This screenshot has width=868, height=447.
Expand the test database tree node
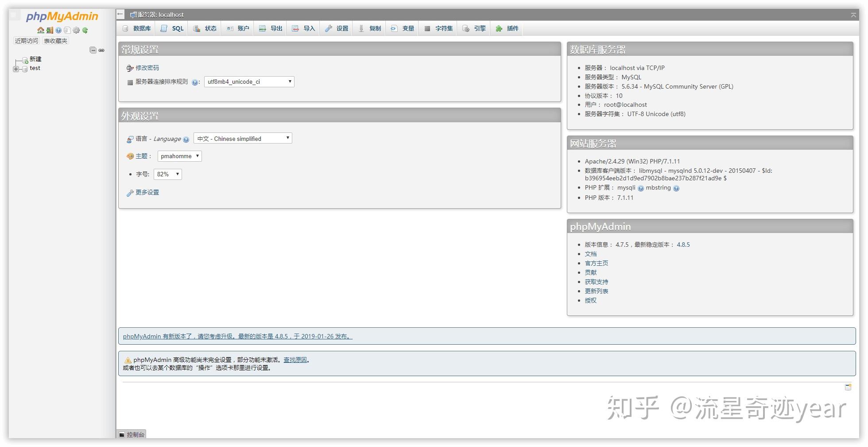16,69
